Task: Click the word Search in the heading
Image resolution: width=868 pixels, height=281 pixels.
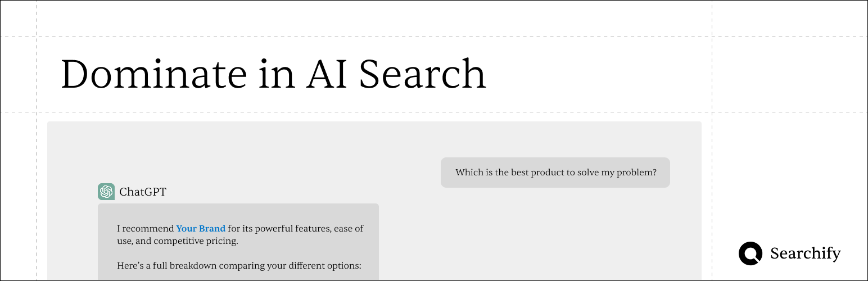Action: click(x=422, y=74)
